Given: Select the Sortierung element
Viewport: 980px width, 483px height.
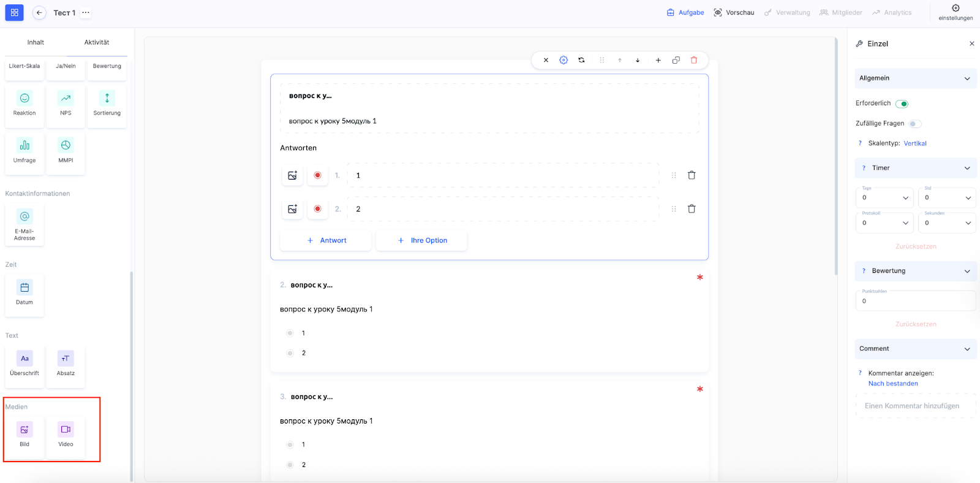Looking at the screenshot, I should tap(107, 104).
